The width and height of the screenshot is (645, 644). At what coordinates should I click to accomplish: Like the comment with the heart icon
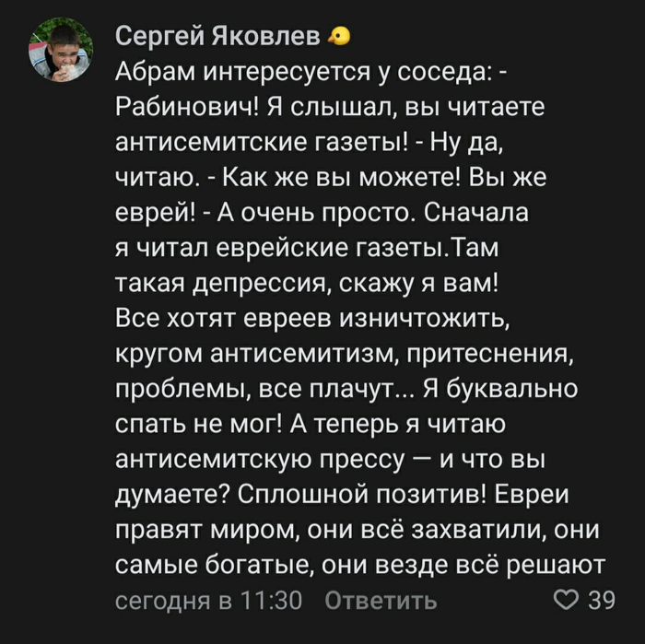pyautogui.click(x=562, y=601)
